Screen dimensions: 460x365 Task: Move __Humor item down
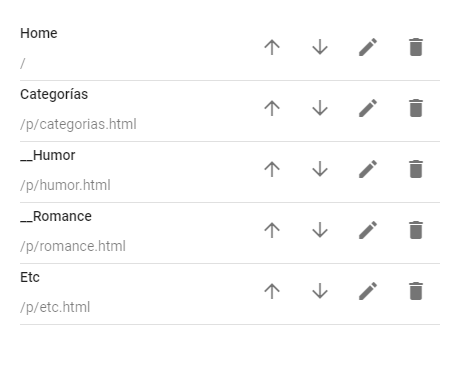320,169
